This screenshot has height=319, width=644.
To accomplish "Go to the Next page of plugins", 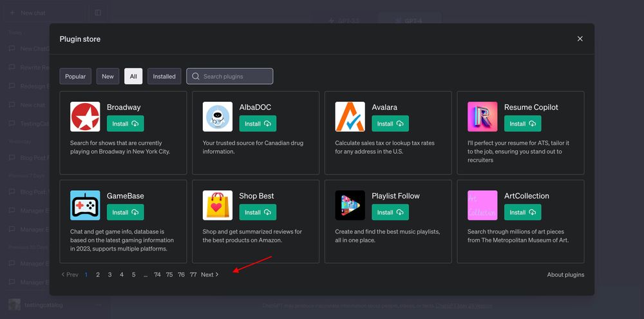I will point(210,275).
